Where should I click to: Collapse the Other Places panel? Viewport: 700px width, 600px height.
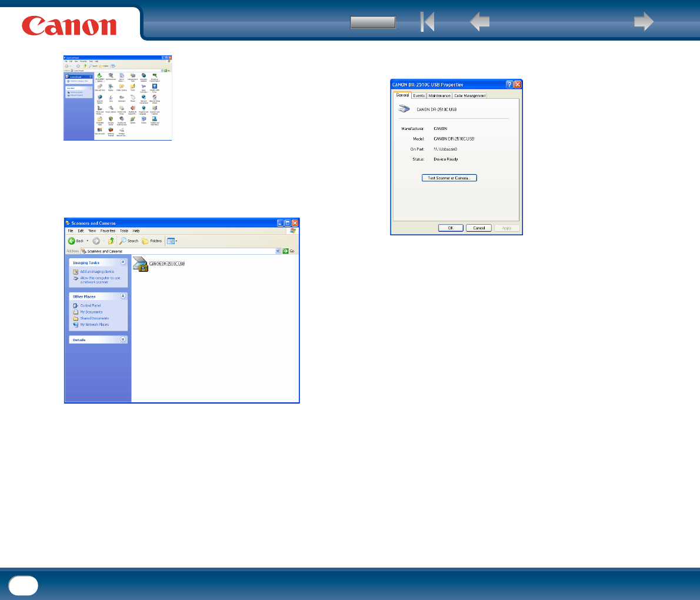tap(123, 296)
